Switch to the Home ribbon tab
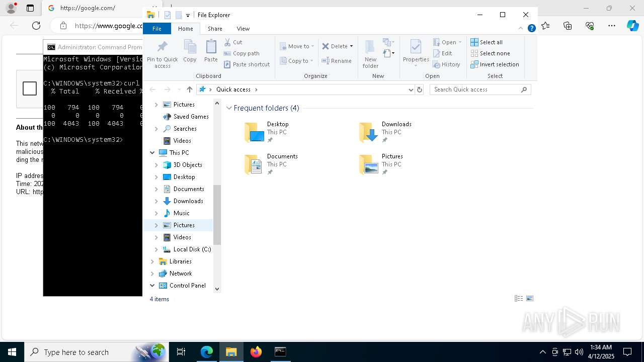The width and height of the screenshot is (644, 362). 186,29
